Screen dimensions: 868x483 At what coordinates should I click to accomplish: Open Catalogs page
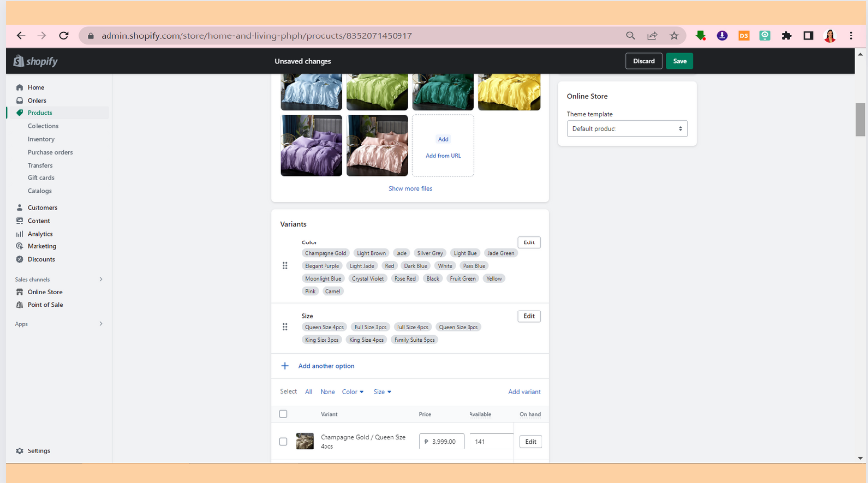[x=39, y=191]
